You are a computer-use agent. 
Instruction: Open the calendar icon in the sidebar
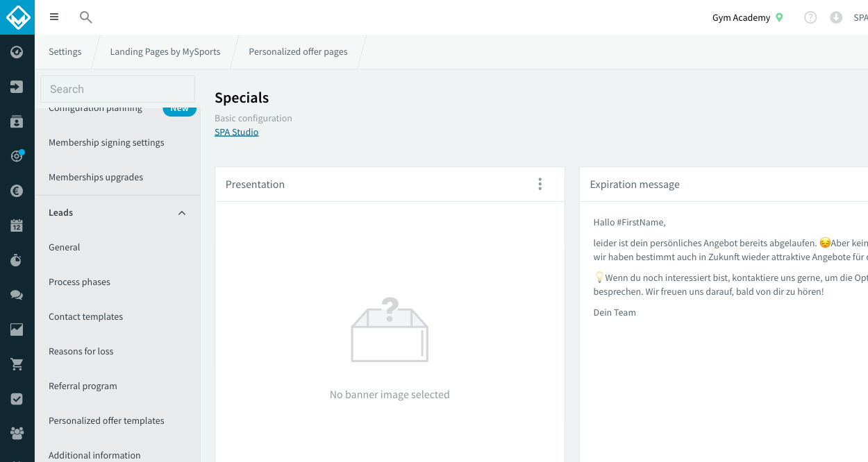[x=17, y=225]
